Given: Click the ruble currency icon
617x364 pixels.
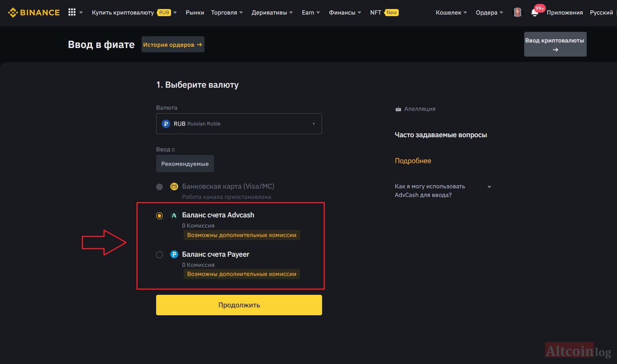Looking at the screenshot, I should [x=166, y=124].
